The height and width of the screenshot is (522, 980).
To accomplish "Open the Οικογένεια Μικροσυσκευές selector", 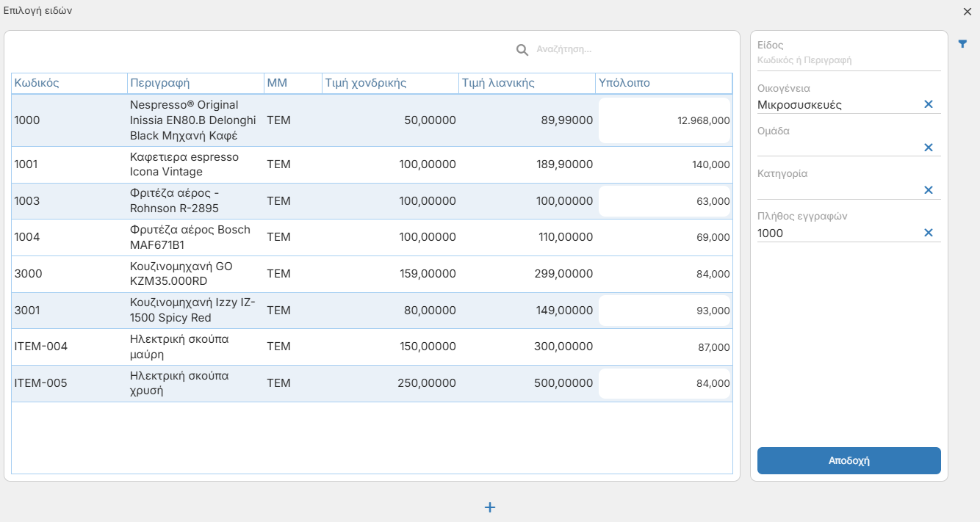I will pyautogui.click(x=838, y=105).
